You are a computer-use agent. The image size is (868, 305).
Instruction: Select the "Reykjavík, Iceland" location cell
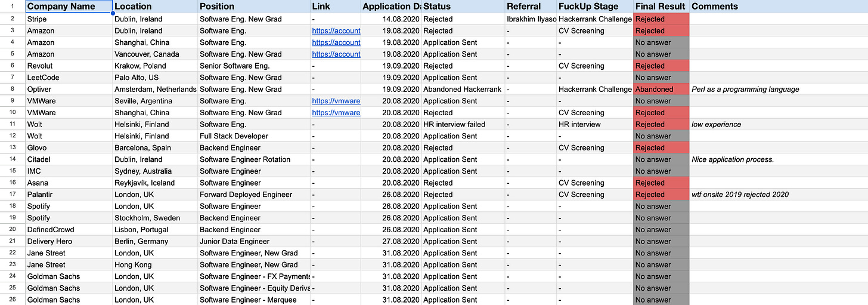click(155, 183)
